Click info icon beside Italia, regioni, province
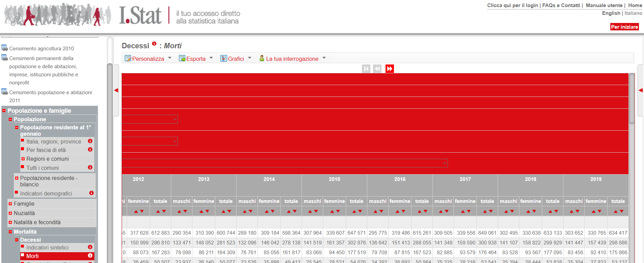Viewport: 644px width, 263px height. (90, 141)
